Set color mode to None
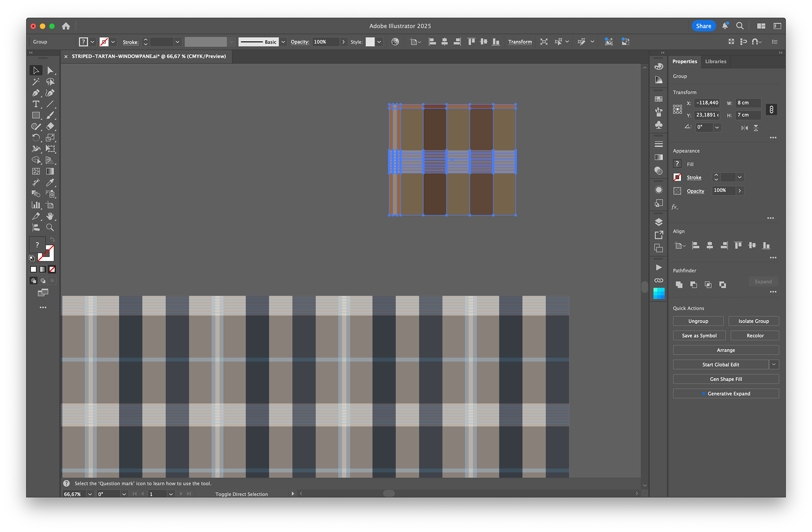Screen dimensions: 812x532 [52, 269]
